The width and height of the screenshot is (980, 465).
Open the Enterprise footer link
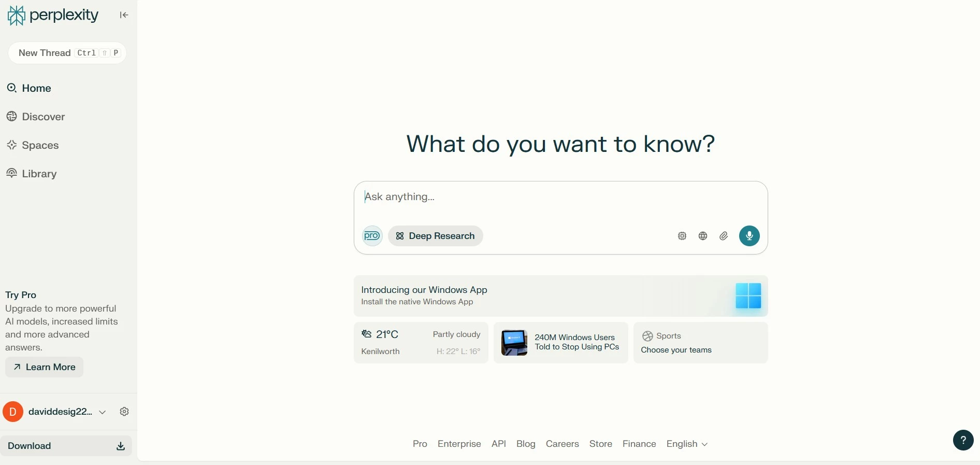click(459, 444)
